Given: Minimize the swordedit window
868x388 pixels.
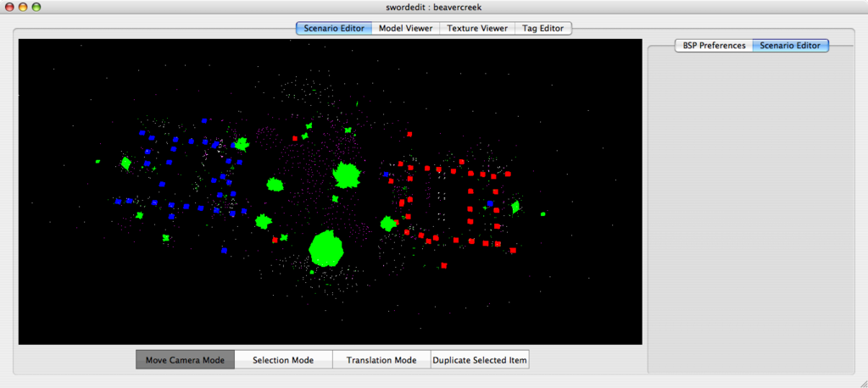Looking at the screenshot, I should (x=23, y=7).
